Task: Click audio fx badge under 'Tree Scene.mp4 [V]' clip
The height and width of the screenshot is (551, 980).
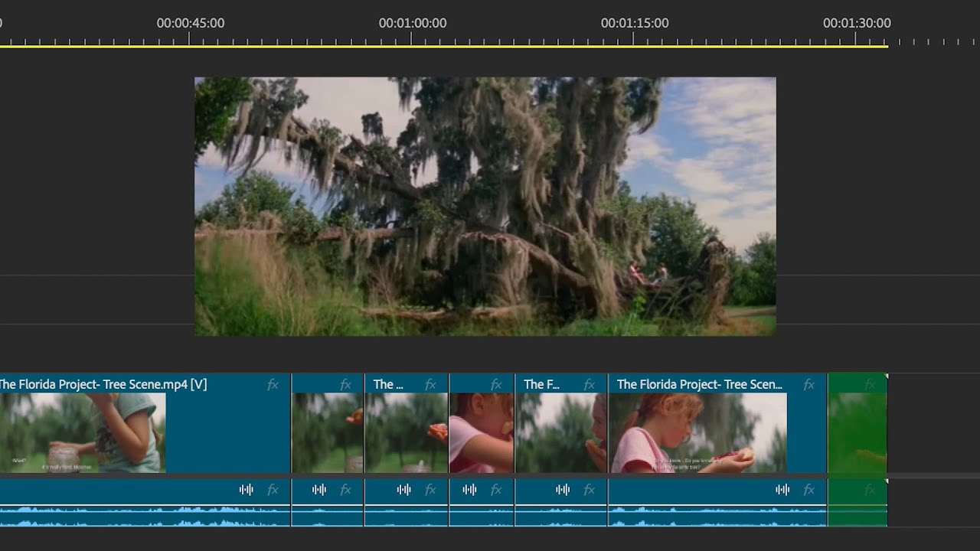Action: pyautogui.click(x=273, y=490)
